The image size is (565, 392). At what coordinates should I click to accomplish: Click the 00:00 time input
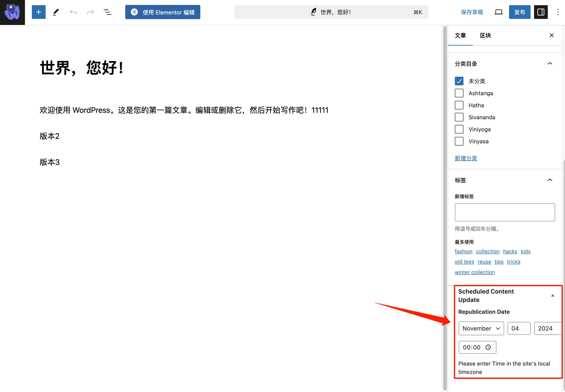[477, 347]
